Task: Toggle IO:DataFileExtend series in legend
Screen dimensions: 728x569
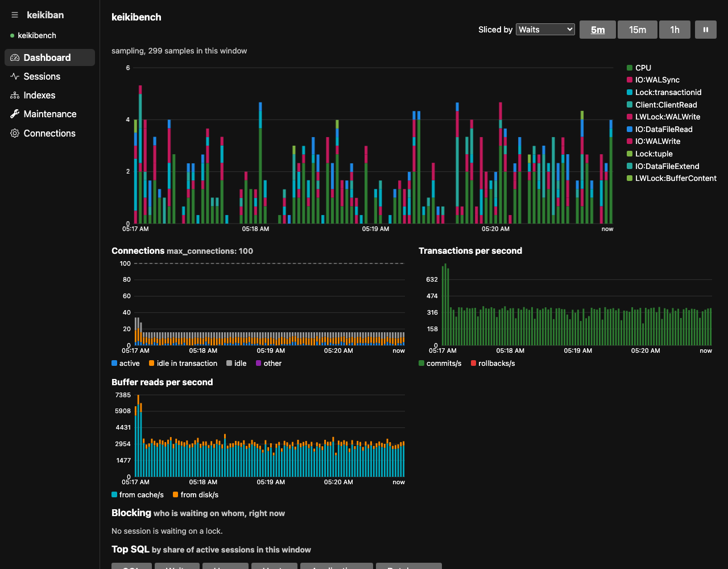Action: point(663,166)
